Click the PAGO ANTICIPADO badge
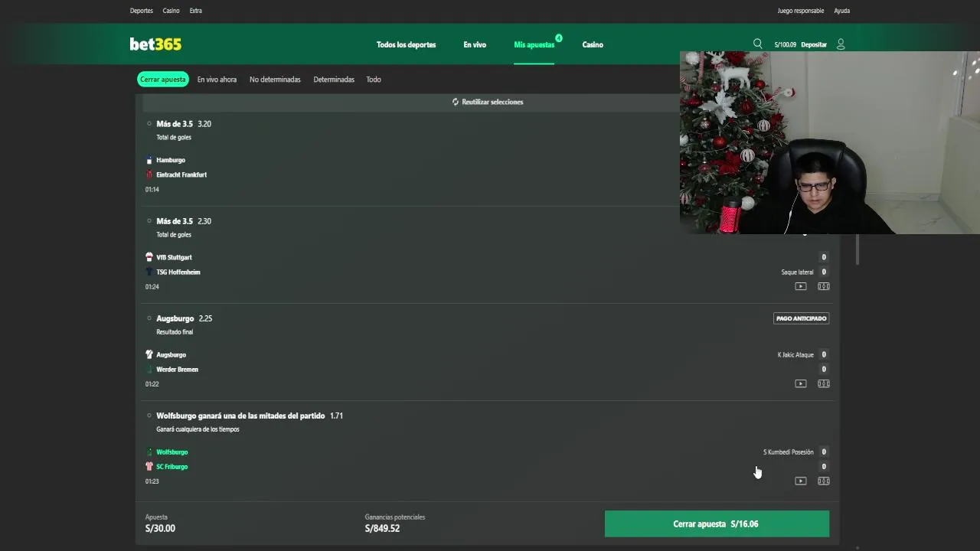980x551 pixels. (802, 318)
